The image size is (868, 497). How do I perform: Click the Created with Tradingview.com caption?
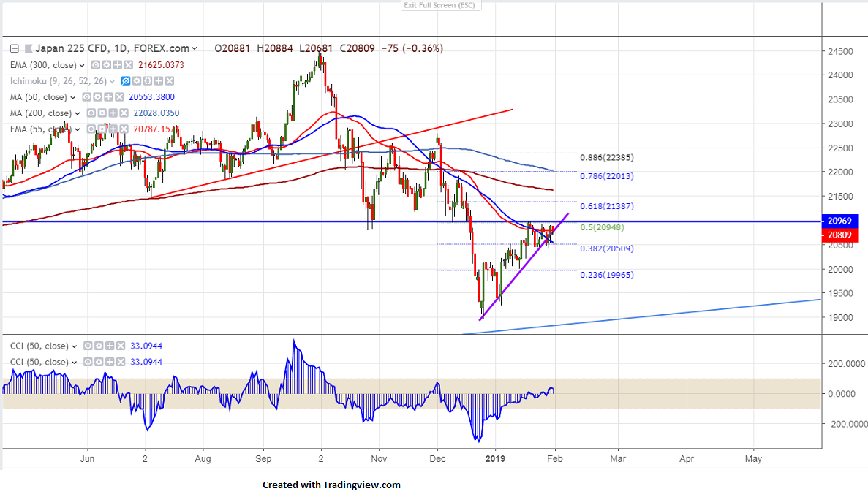pyautogui.click(x=331, y=485)
